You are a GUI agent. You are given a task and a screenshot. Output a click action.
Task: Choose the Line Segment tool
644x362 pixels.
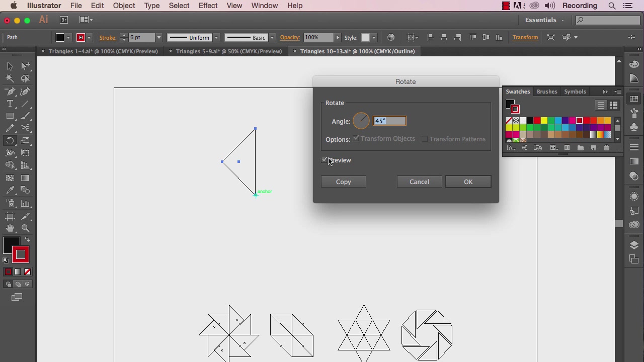coord(25,104)
